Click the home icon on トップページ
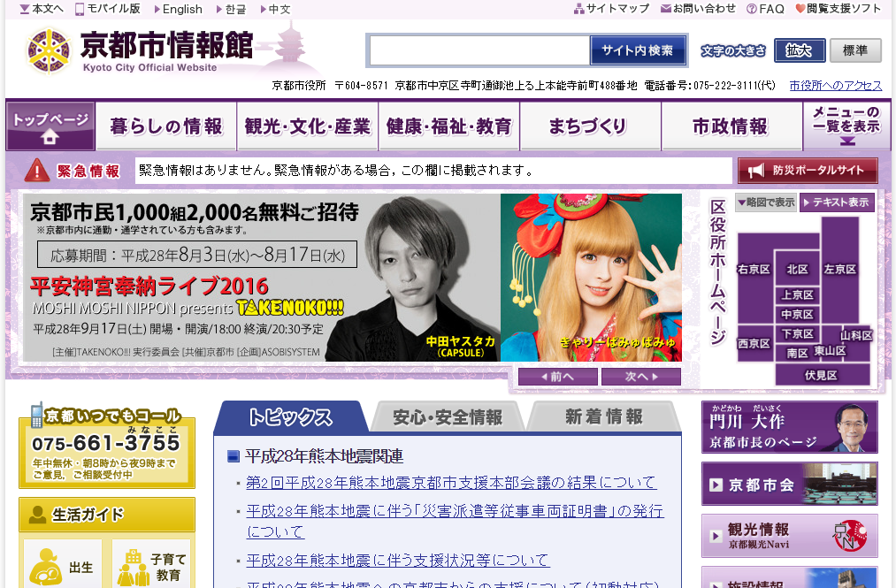896x588 pixels. 50,137
